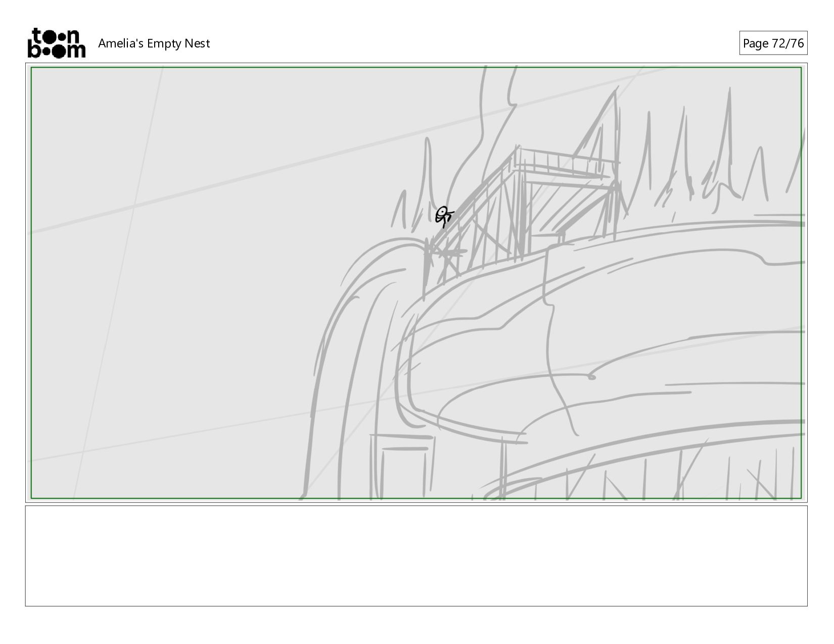834x644 pixels.
Task: Click the small stick figure in sketch
Action: point(444,217)
